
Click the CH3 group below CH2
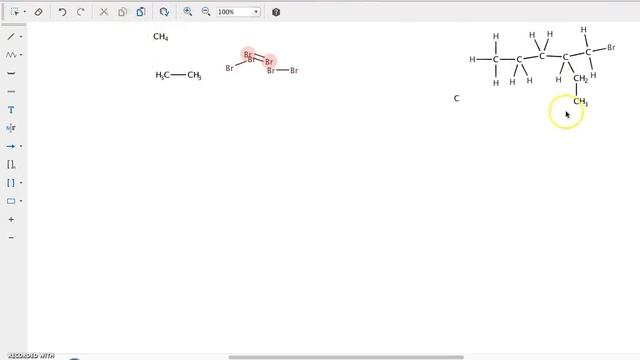[580, 101]
